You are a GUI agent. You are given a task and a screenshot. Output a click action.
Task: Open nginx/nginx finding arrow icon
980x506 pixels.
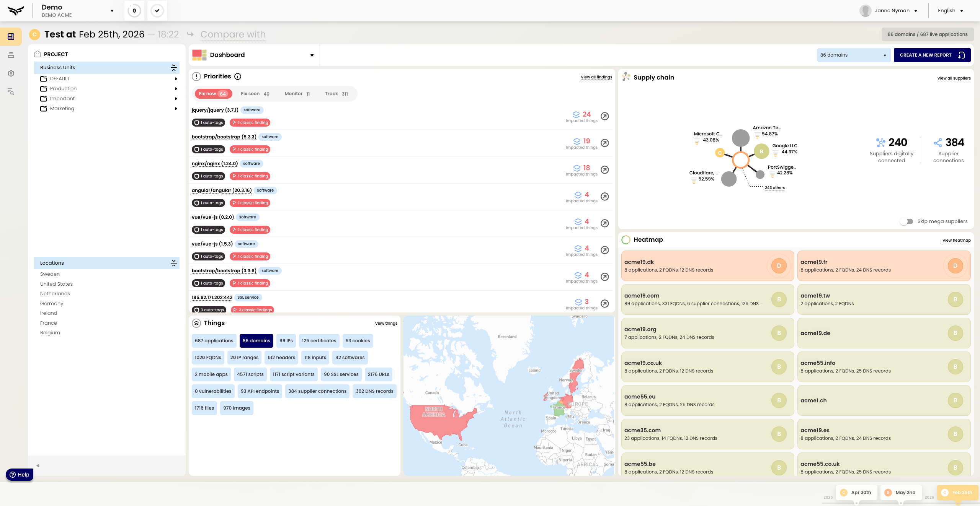click(x=604, y=170)
